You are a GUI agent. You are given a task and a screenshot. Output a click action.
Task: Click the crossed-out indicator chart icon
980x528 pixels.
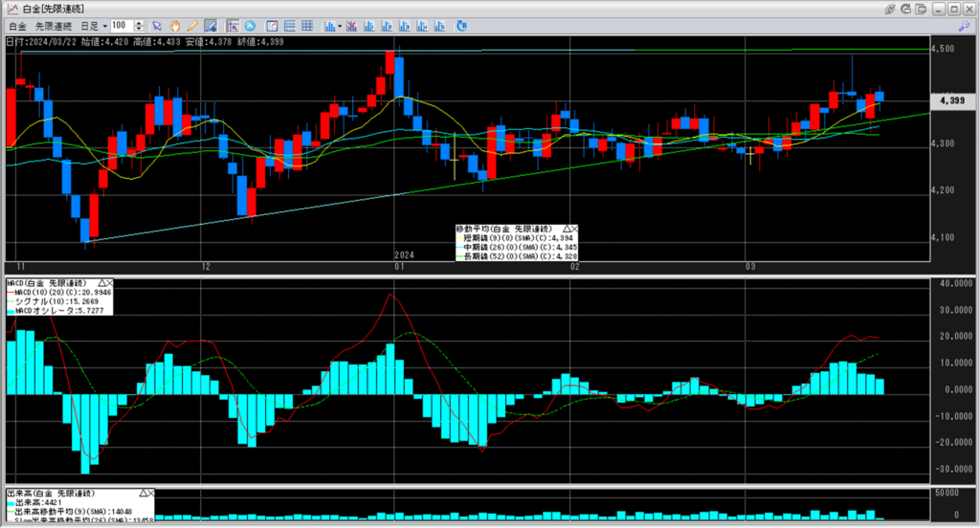coord(352,25)
